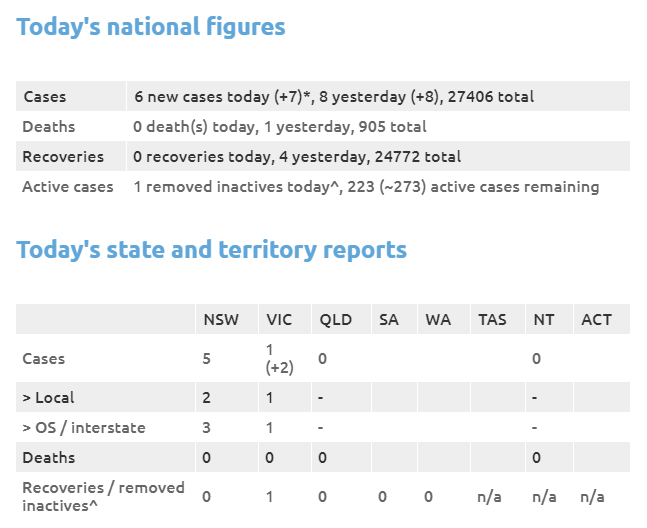Click the TAS column header
Viewport: 647px width, 528px height.
click(x=492, y=320)
